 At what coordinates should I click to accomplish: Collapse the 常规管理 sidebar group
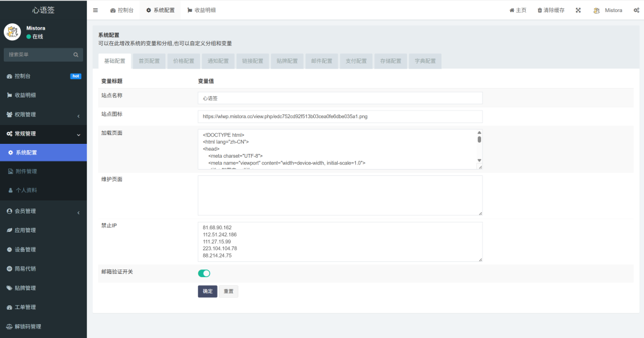43,134
